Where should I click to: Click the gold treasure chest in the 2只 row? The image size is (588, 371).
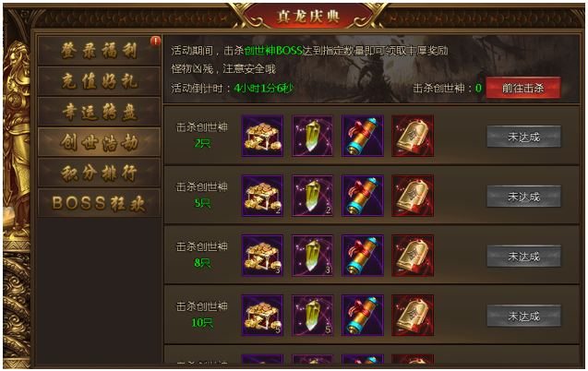pos(262,136)
